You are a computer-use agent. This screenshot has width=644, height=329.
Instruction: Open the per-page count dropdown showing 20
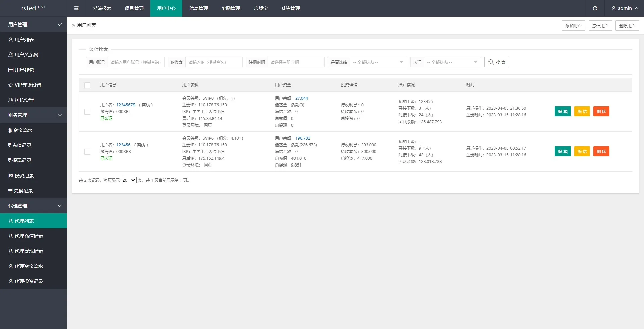pos(128,180)
